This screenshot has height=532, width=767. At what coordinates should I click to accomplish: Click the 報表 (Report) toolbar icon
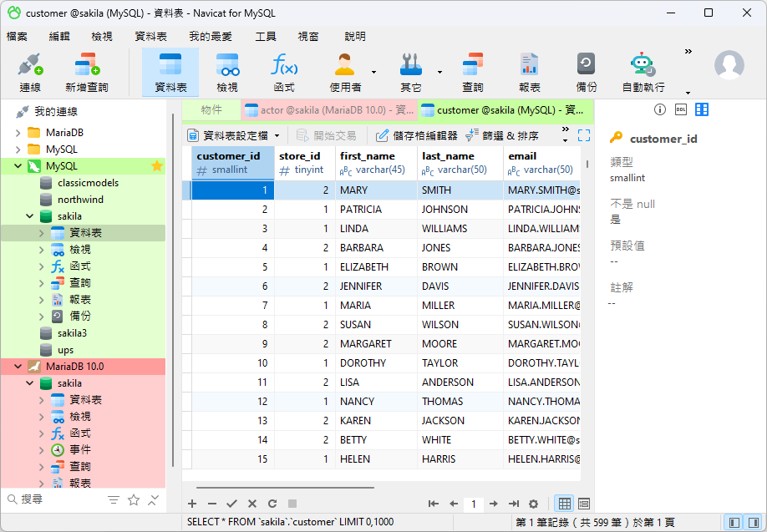[529, 72]
